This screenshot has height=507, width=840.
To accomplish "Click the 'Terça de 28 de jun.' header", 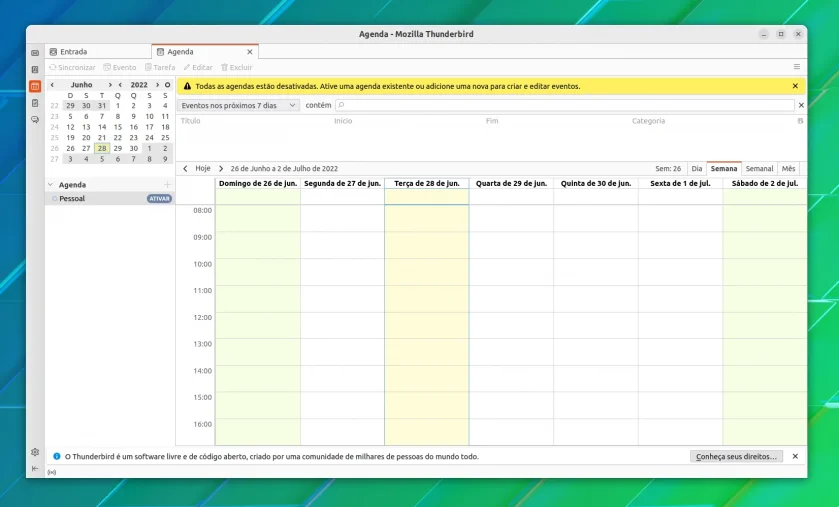I will [x=427, y=183].
